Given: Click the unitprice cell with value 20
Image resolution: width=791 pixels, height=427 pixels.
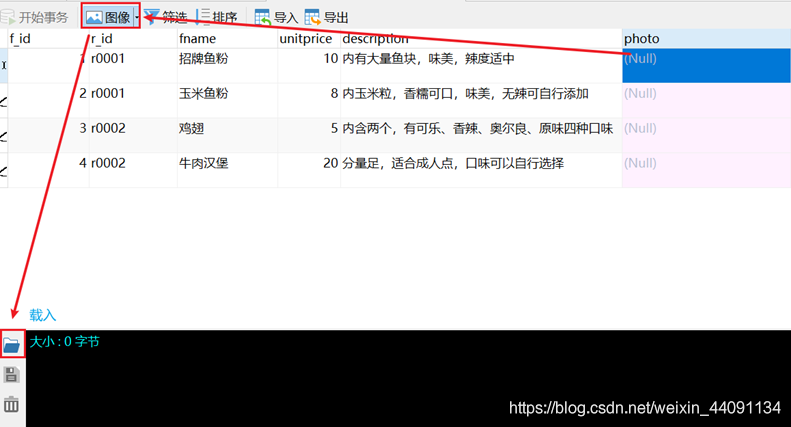Looking at the screenshot, I should click(309, 170).
